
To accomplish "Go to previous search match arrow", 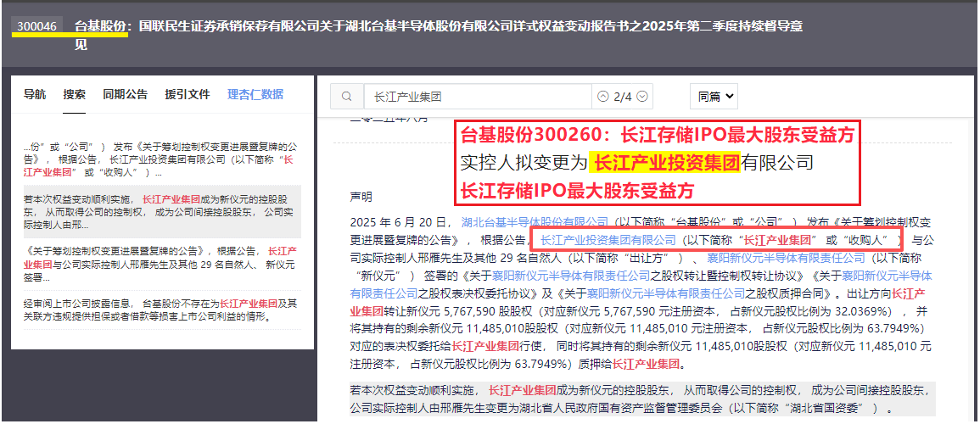I will coord(602,97).
